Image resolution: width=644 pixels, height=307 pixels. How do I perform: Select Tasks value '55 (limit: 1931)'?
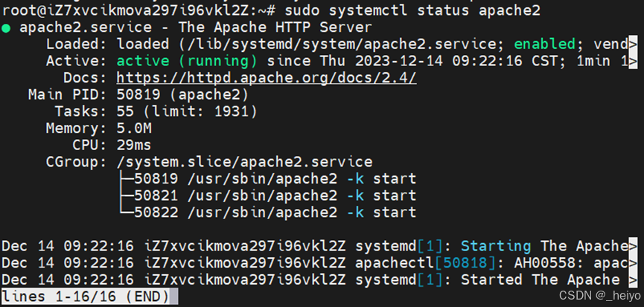187,112
